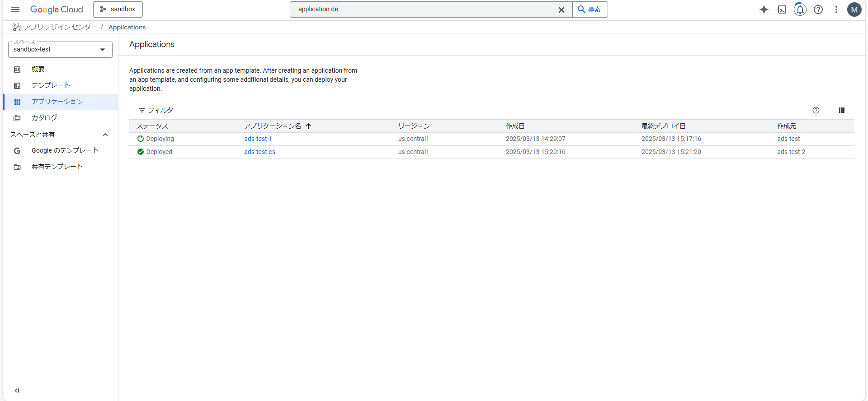This screenshot has height=401, width=868.
Task: Open the ads-test-cs application link
Action: pyautogui.click(x=259, y=152)
